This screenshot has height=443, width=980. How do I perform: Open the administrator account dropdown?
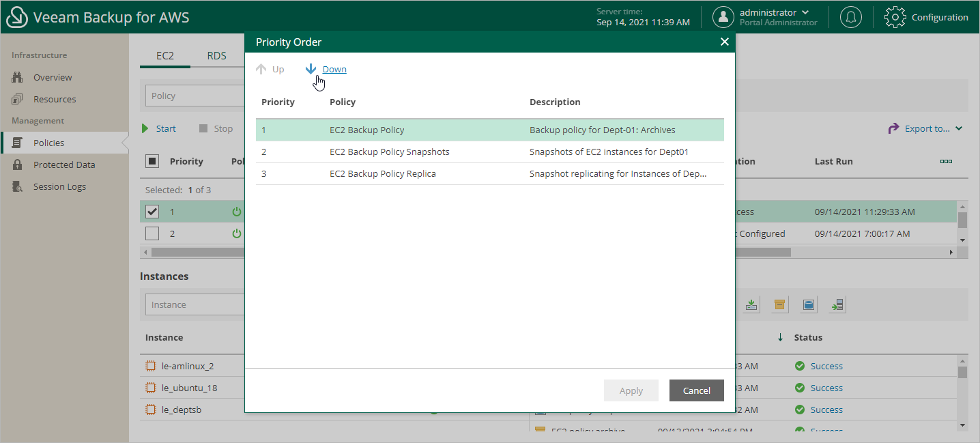click(775, 13)
